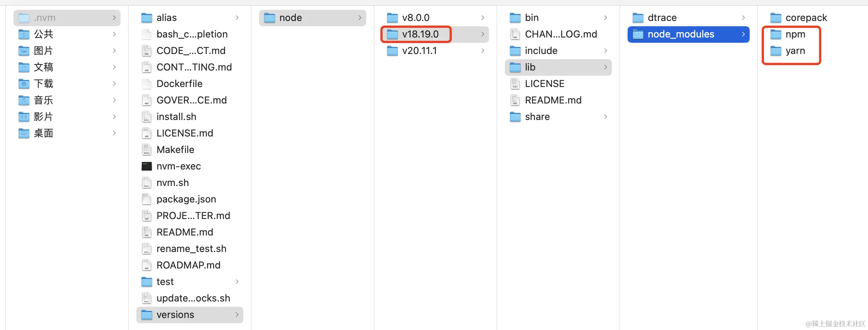The width and height of the screenshot is (868, 330).
Task: Expand the v20.11.1 folder chevron
Action: tap(483, 51)
